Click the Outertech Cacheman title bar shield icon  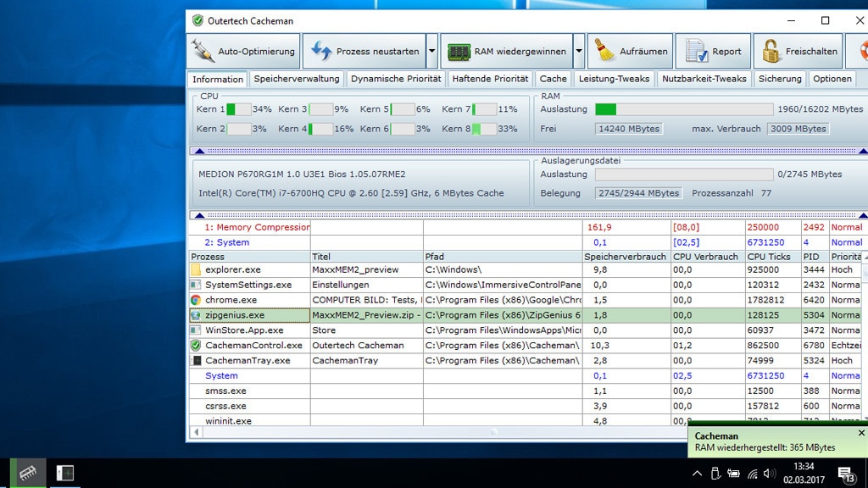(198, 20)
